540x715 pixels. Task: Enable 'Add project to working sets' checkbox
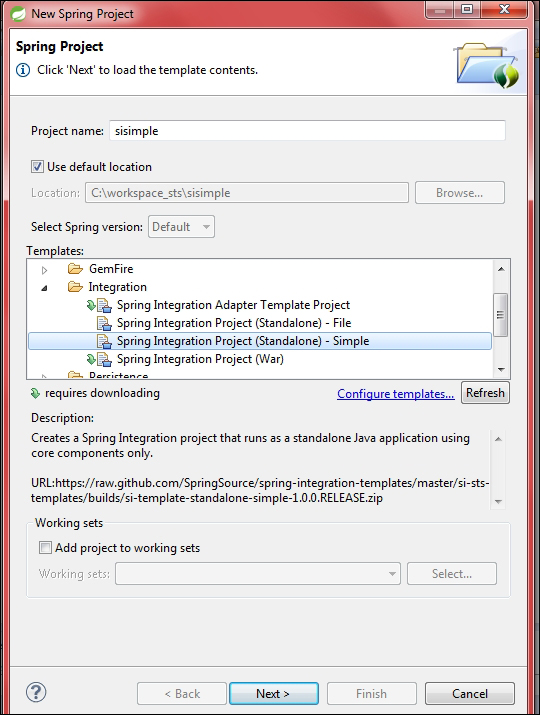point(45,547)
